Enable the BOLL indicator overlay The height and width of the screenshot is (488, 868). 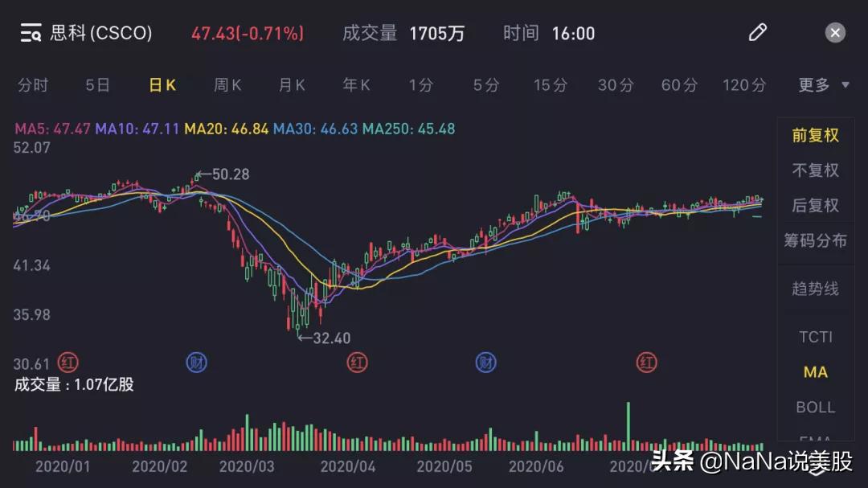click(815, 408)
